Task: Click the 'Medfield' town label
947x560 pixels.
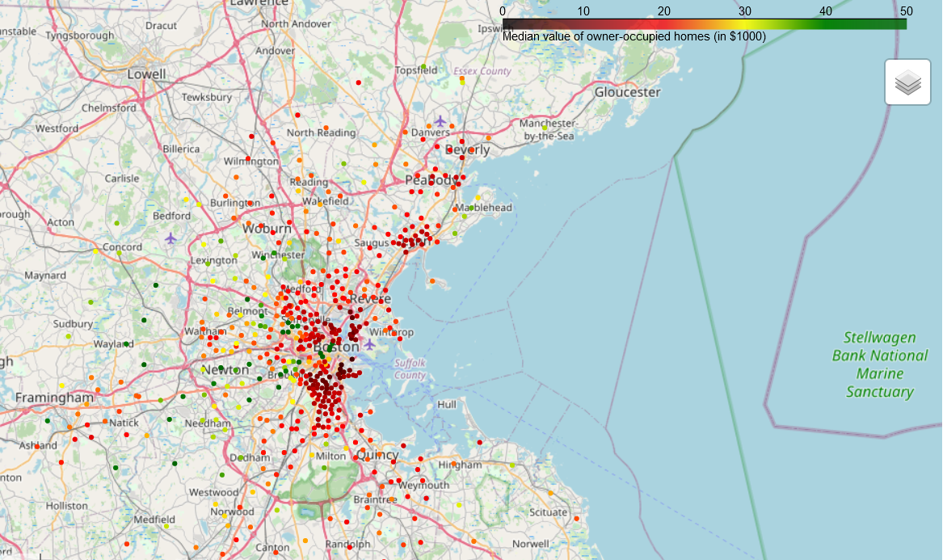Action: [154, 520]
